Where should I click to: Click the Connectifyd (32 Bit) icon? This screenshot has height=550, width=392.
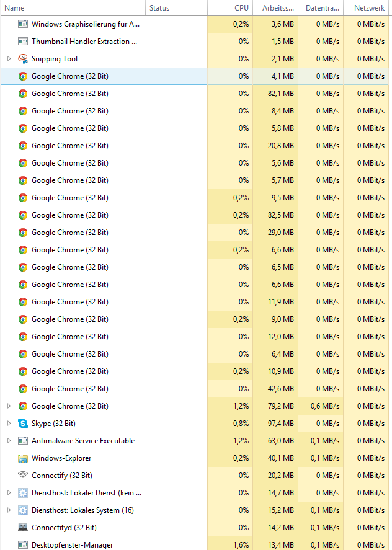(x=23, y=528)
